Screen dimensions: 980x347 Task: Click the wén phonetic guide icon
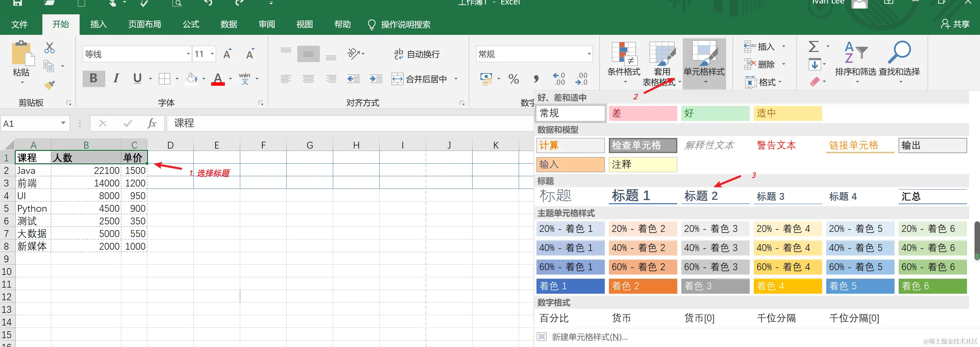pos(245,79)
